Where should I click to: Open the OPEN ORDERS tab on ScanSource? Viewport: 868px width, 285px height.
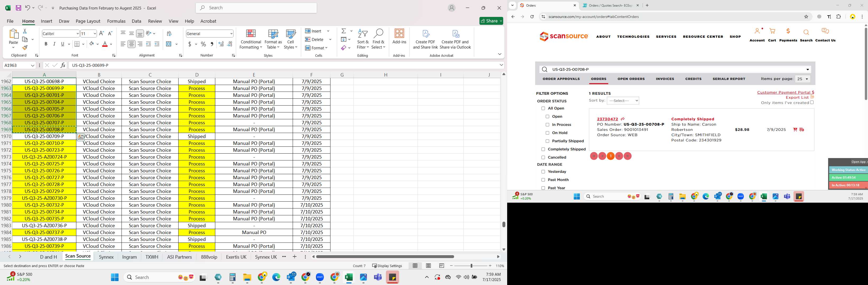[631, 79]
